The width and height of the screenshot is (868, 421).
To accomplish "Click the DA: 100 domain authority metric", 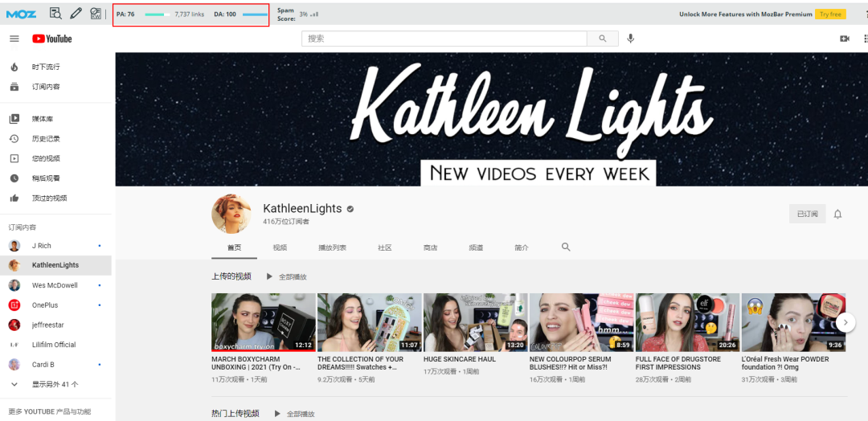I will tap(225, 14).
